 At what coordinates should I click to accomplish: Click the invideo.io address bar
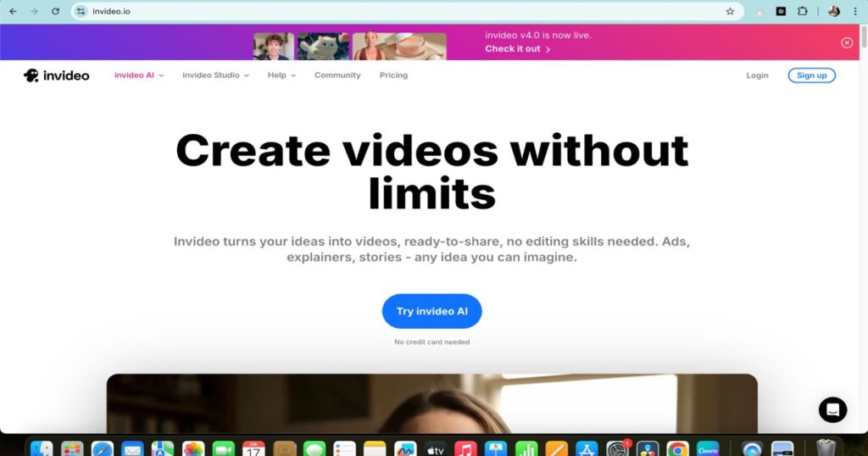click(x=407, y=11)
